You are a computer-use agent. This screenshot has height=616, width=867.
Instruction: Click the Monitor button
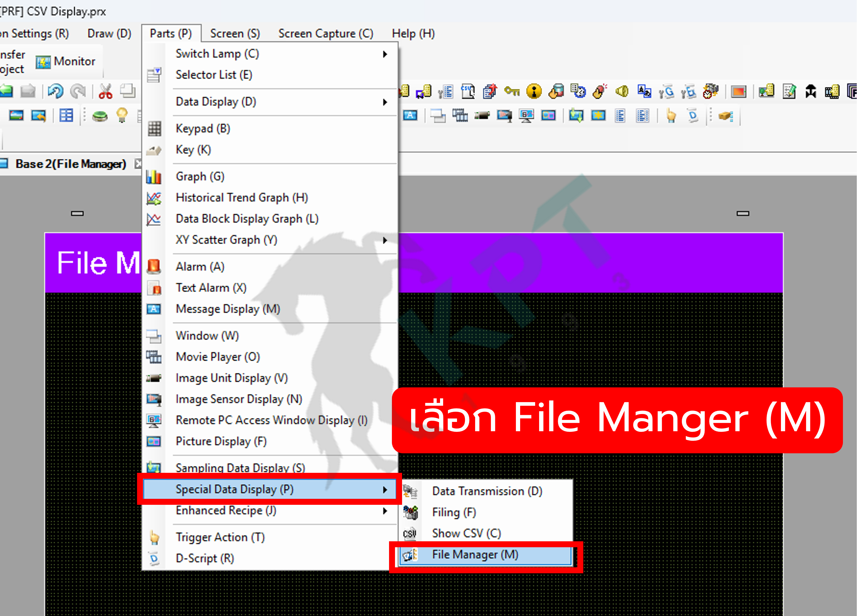(66, 61)
